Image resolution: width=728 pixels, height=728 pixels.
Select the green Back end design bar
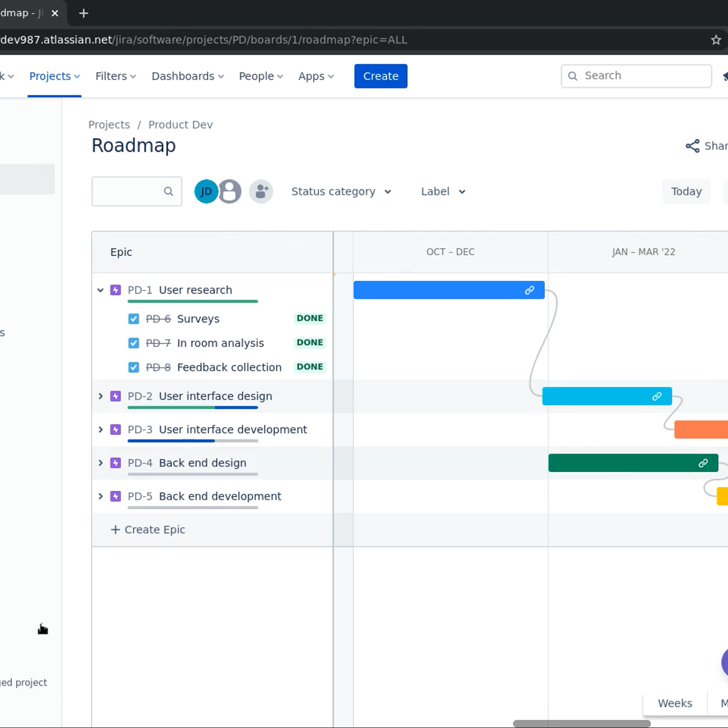633,463
